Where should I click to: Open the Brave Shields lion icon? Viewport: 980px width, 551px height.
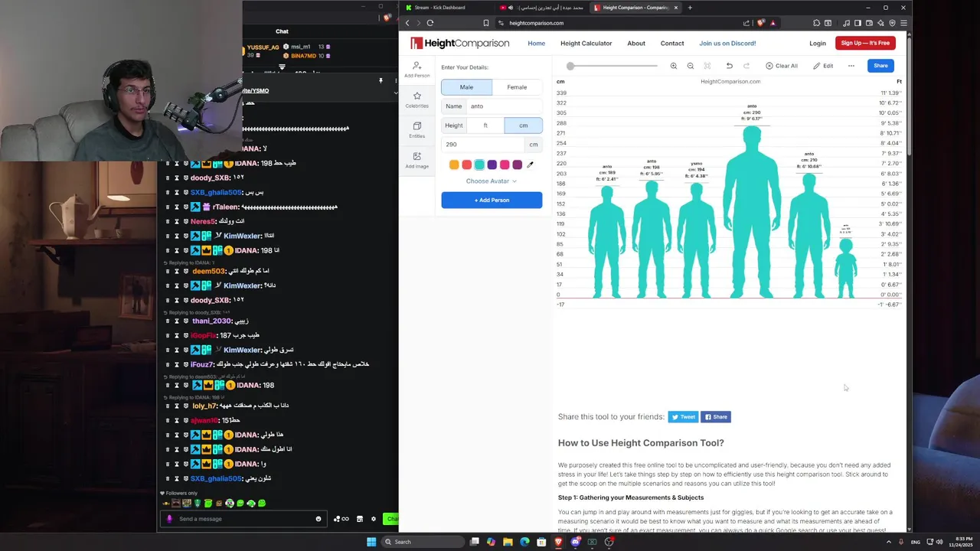coord(760,23)
